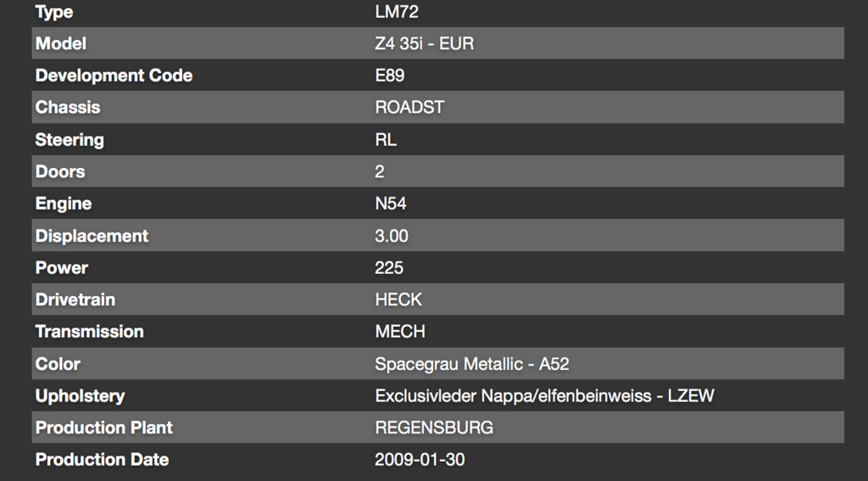Click the Spacegrau Metallic - A52 color value
Image resolution: width=868 pixels, height=481 pixels.
(x=471, y=364)
